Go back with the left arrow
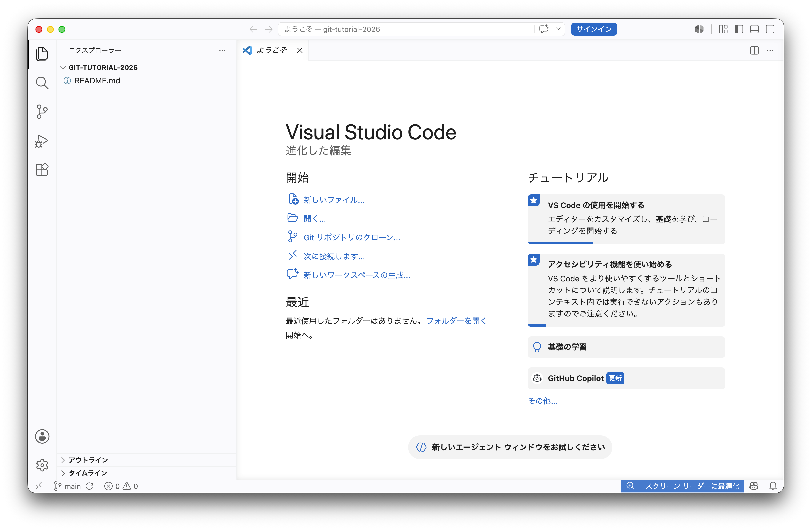Screen dimensions: 812x530 tap(253, 30)
